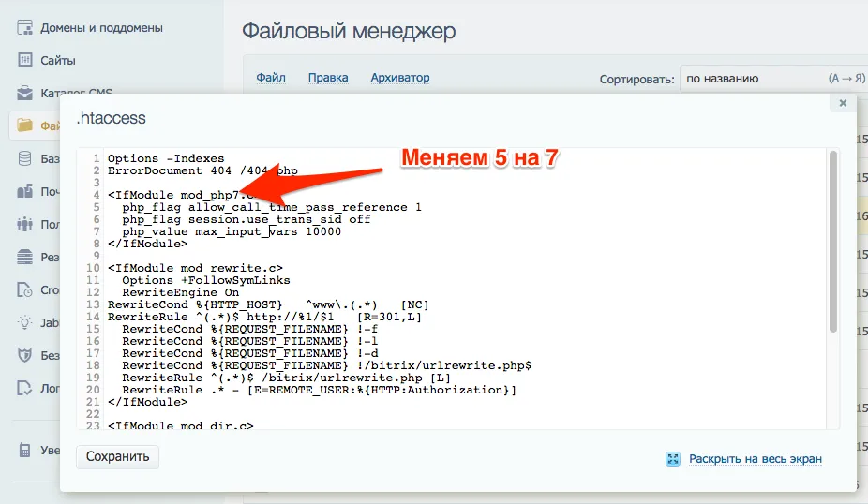Open the Архиватор menu
The image size is (868, 504).
click(399, 78)
